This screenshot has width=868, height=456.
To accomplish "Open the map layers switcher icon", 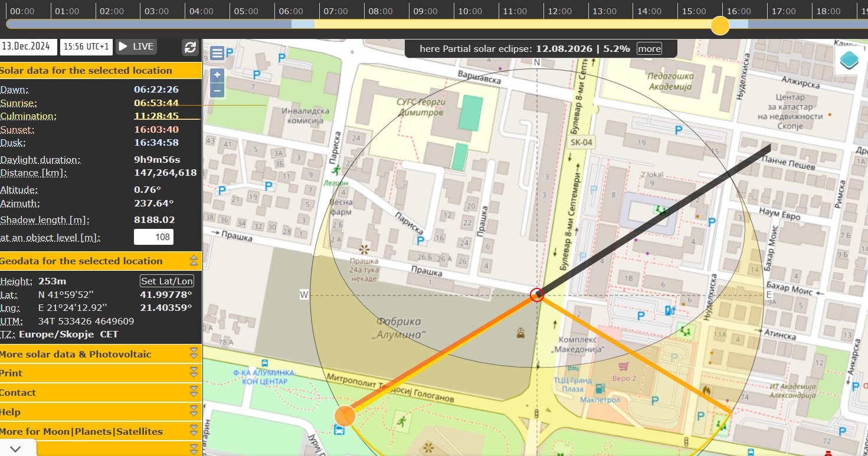I will coord(850,61).
